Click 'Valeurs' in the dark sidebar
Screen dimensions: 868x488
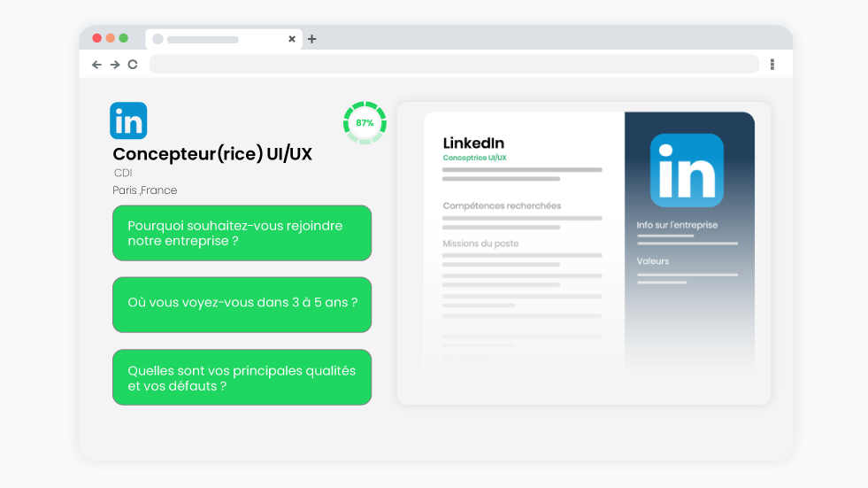(x=653, y=261)
